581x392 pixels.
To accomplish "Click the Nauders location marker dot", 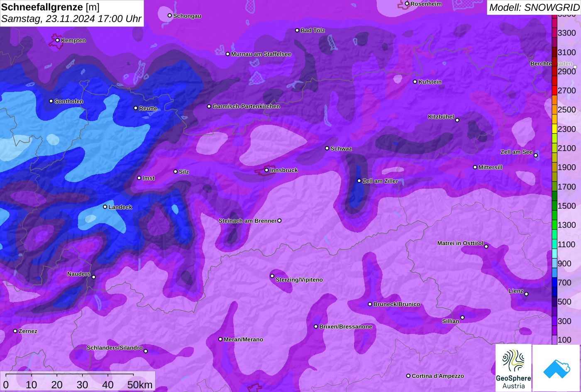I will pos(94,277).
